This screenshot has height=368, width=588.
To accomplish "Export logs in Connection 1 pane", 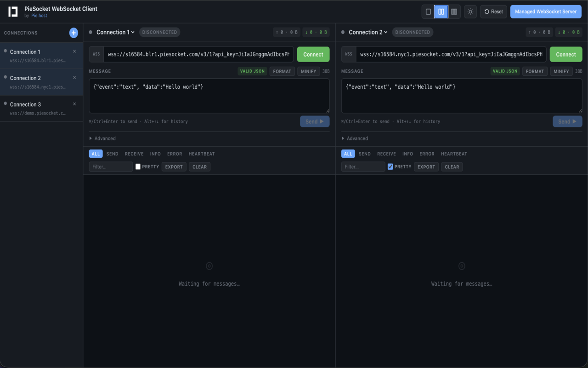I will tap(174, 167).
